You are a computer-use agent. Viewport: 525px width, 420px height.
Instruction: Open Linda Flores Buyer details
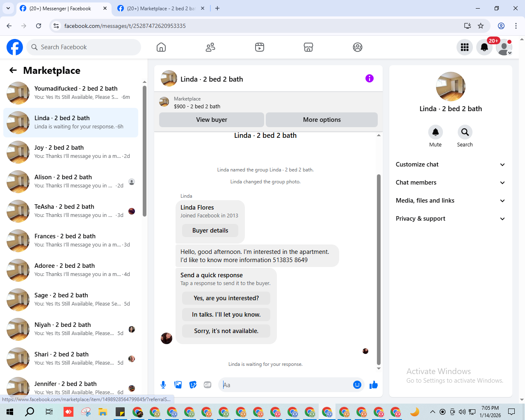(210, 231)
